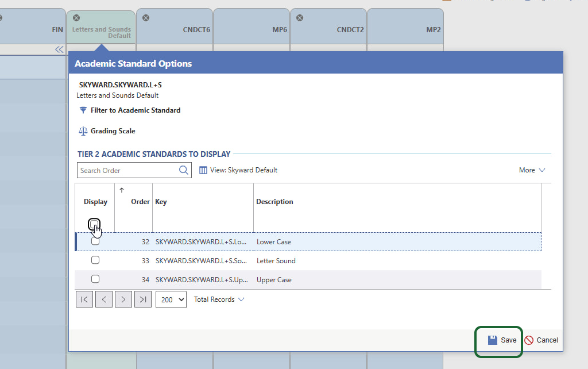Click the grading scale balance icon
The image size is (588, 369).
[x=83, y=131]
